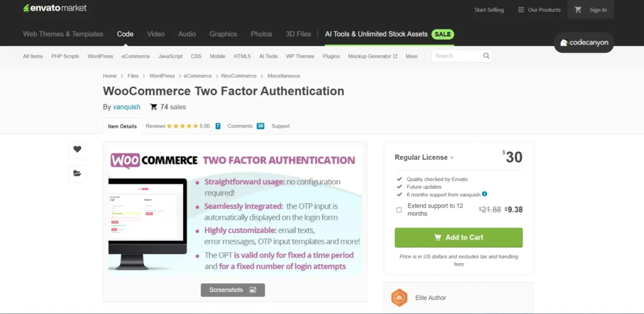Viewport: 644px width, 314px height.
Task: Open the Screenshots button
Action: coord(233,289)
